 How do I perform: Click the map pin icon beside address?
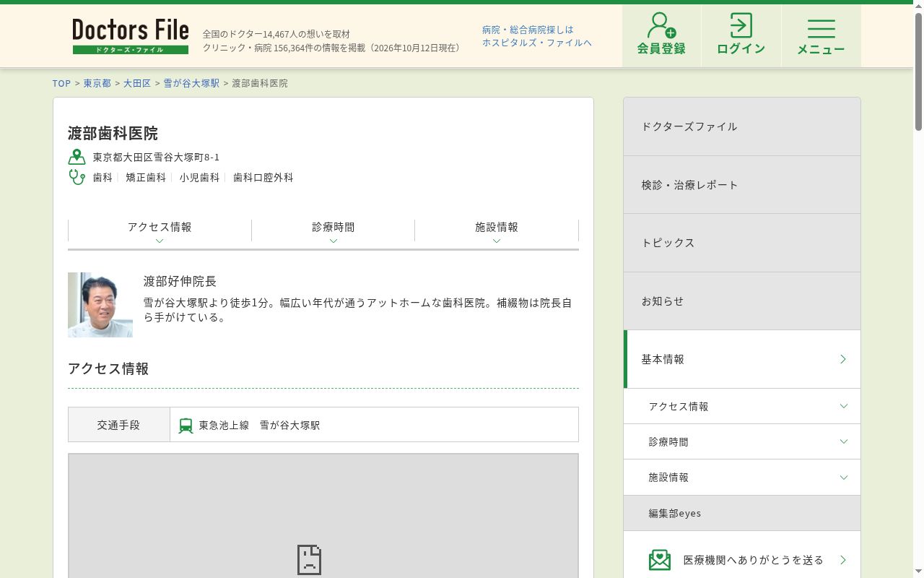[77, 157]
